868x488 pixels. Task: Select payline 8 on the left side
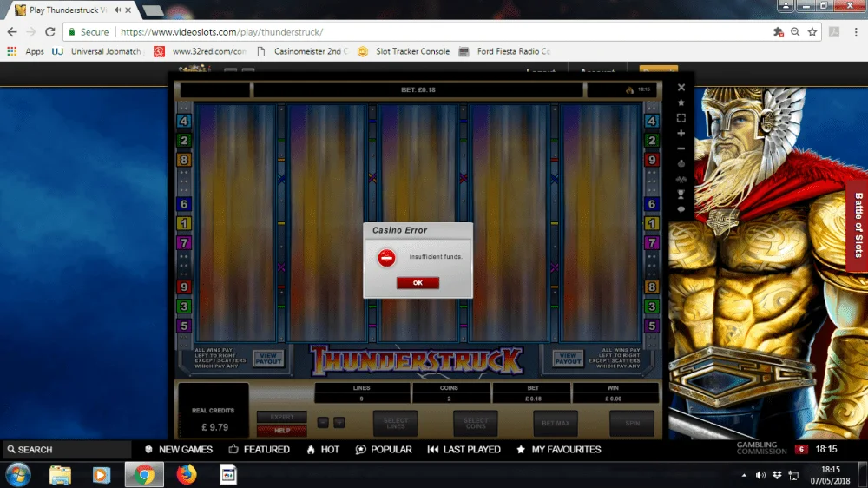(x=184, y=160)
